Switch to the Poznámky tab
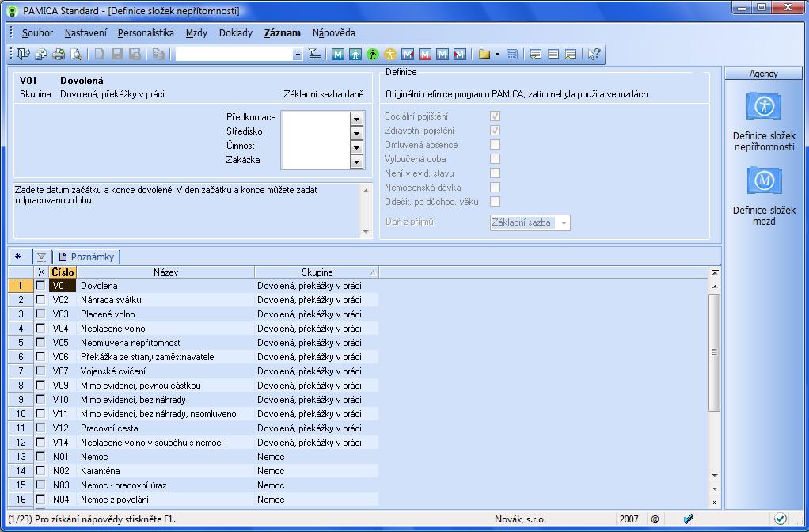Screen dimensions: 809x532 [x=89, y=256]
